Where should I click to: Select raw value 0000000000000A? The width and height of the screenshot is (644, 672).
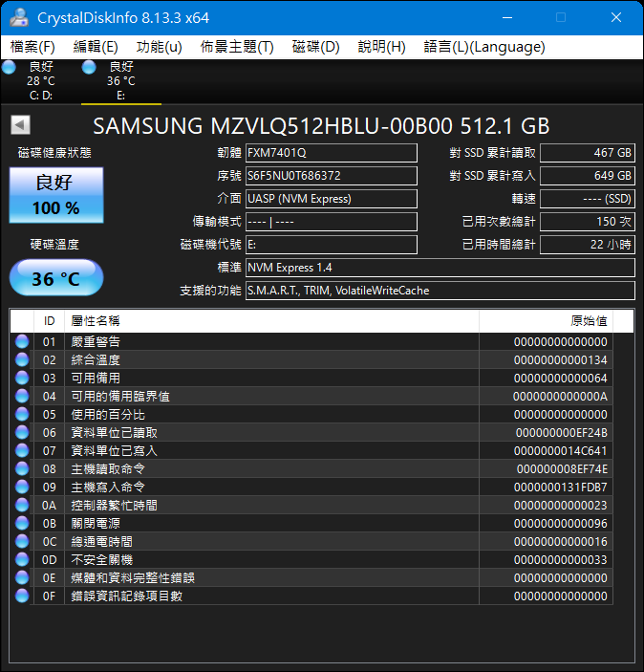pyautogui.click(x=561, y=397)
